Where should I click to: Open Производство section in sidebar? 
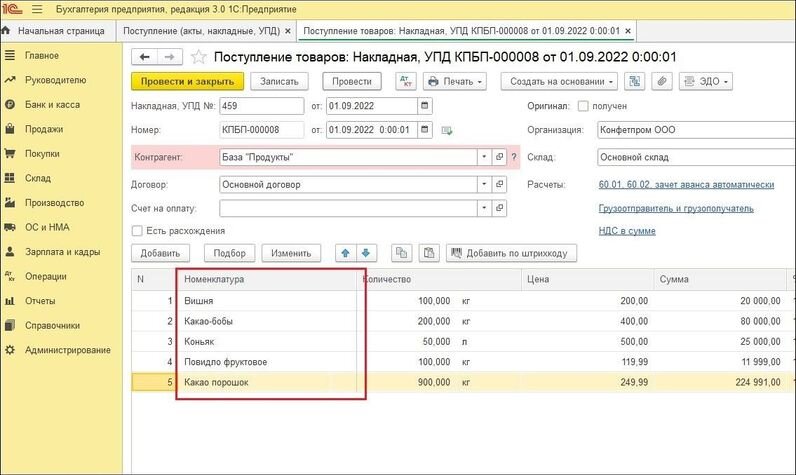(54, 202)
